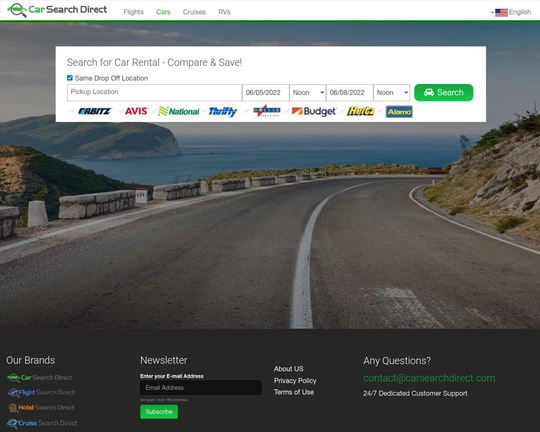Select the Orbitz logo
This screenshot has width=540, height=432.
(94, 111)
